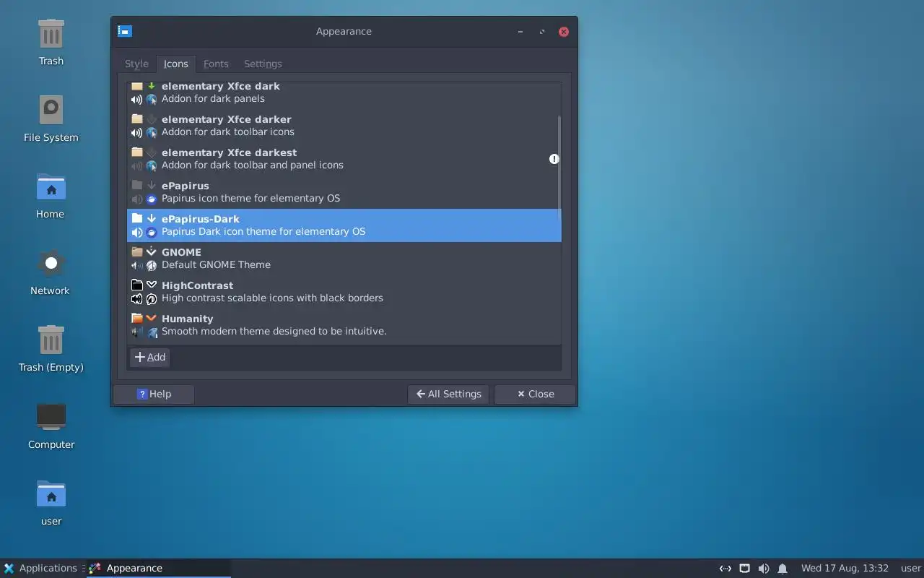Switch to the Settings tab
924x578 pixels.
[x=263, y=64]
